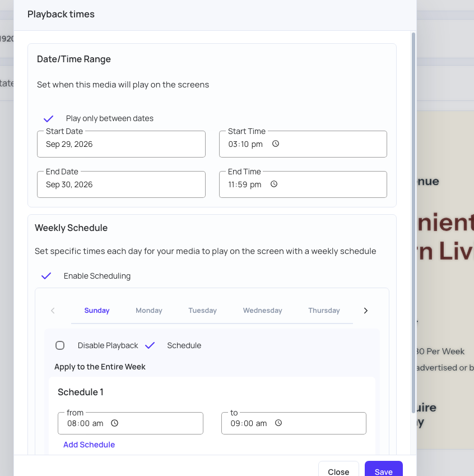Open the Start Time clock picker
The image size is (474, 476).
click(276, 144)
